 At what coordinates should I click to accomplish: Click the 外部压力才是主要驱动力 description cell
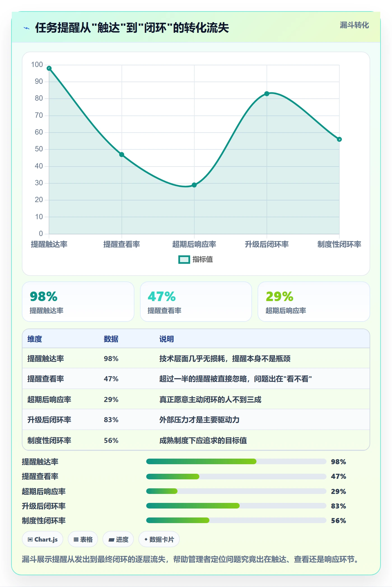pos(199,420)
